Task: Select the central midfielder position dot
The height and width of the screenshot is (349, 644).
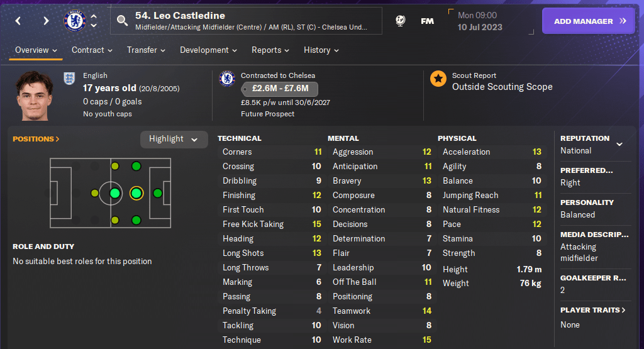Action: click(x=115, y=193)
